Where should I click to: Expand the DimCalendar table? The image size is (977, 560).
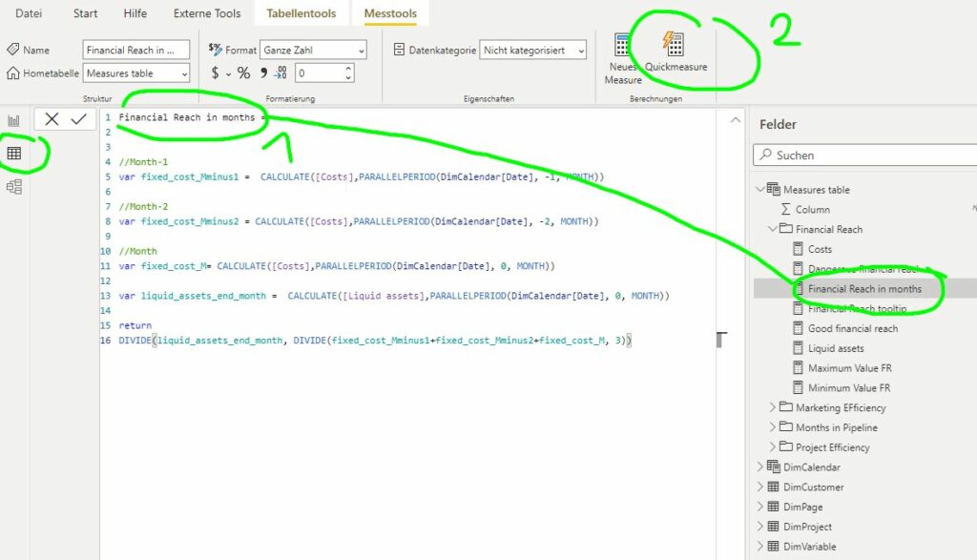pyautogui.click(x=760, y=467)
